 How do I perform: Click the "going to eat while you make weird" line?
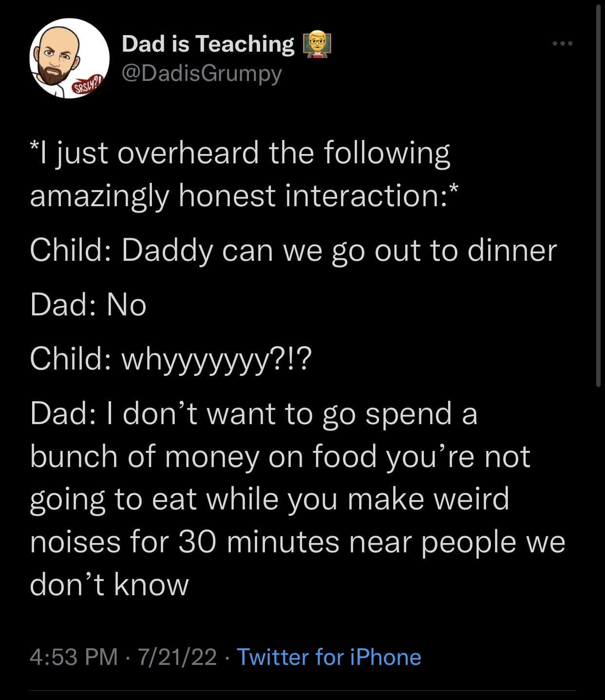pos(269,499)
